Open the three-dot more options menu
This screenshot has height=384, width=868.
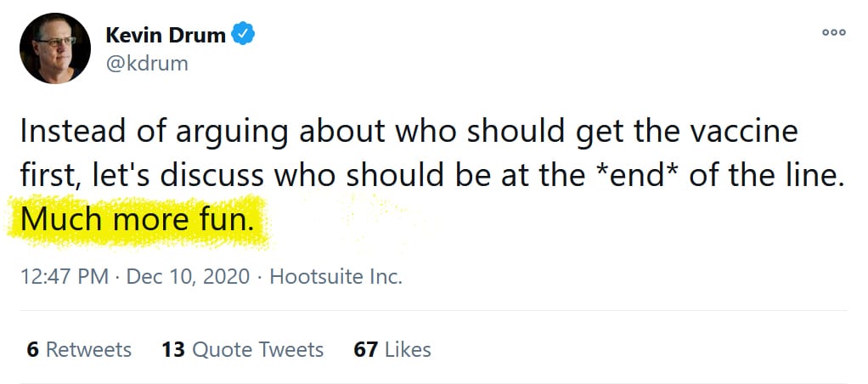[834, 33]
